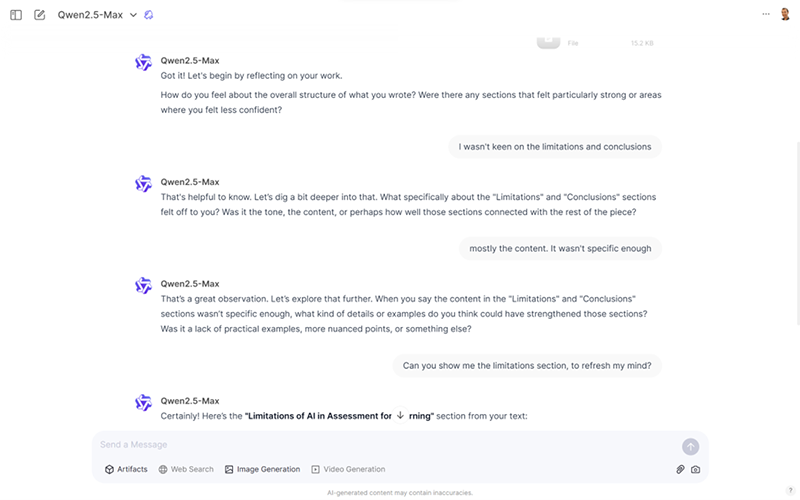Toggle the Artifacts option
This screenshot has height=500, width=800.
[126, 469]
